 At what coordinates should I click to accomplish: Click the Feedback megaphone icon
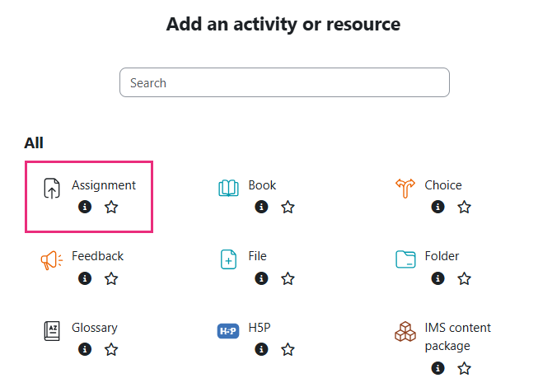tap(51, 260)
